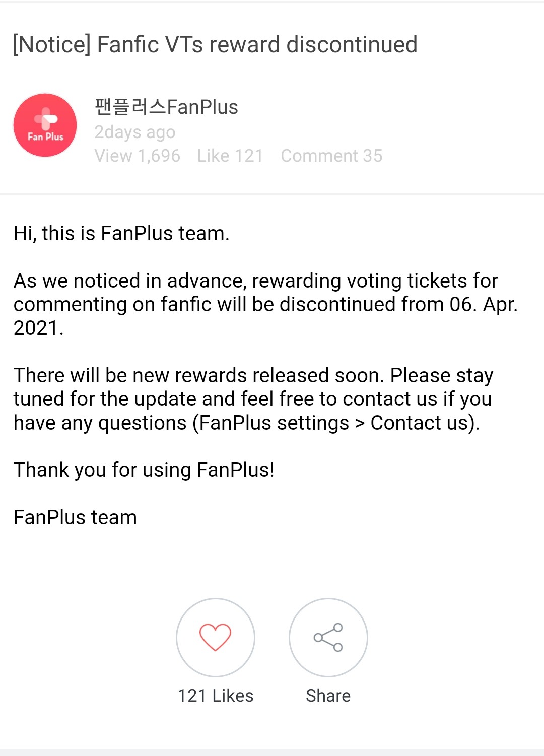Click the 'View 1,696' counter
The height and width of the screenshot is (756, 544).
[x=137, y=156]
